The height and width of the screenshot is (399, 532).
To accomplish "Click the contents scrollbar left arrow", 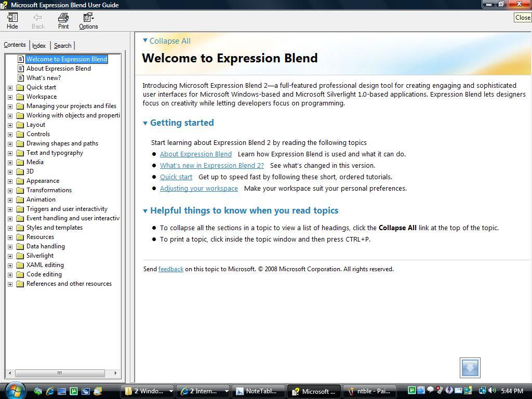I will [x=10, y=373].
